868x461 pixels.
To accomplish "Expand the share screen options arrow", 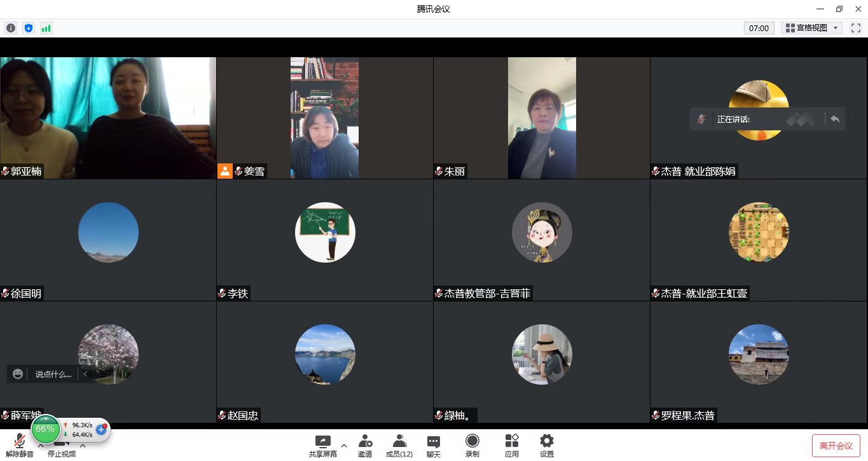I will click(344, 445).
